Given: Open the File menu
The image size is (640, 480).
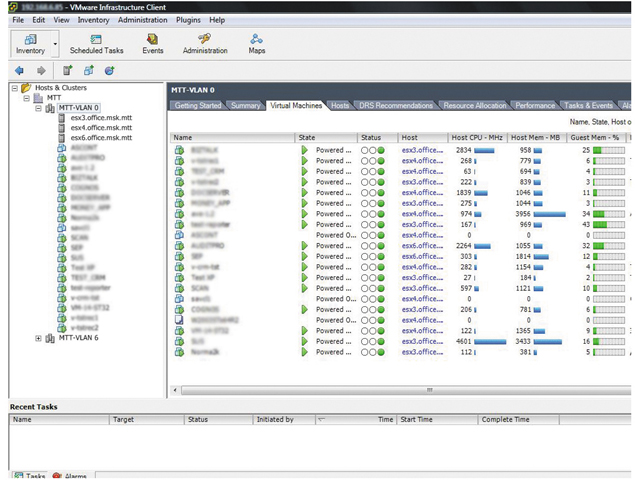Looking at the screenshot, I should [x=18, y=20].
